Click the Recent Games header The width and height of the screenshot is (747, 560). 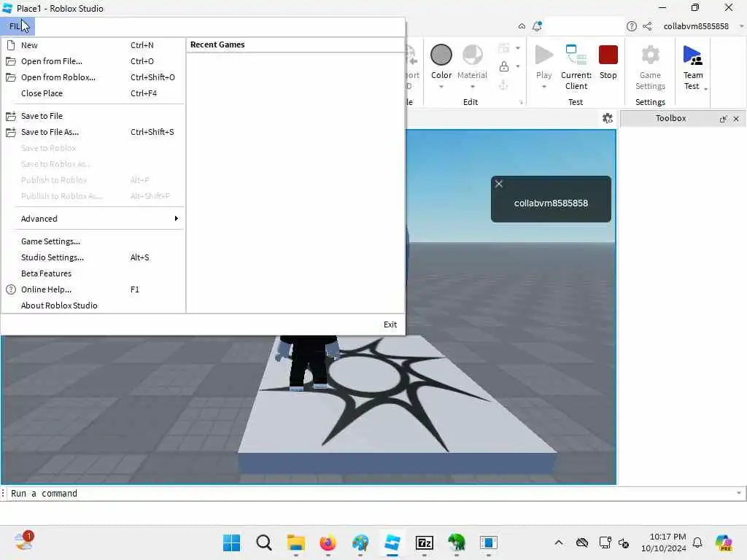pos(217,44)
